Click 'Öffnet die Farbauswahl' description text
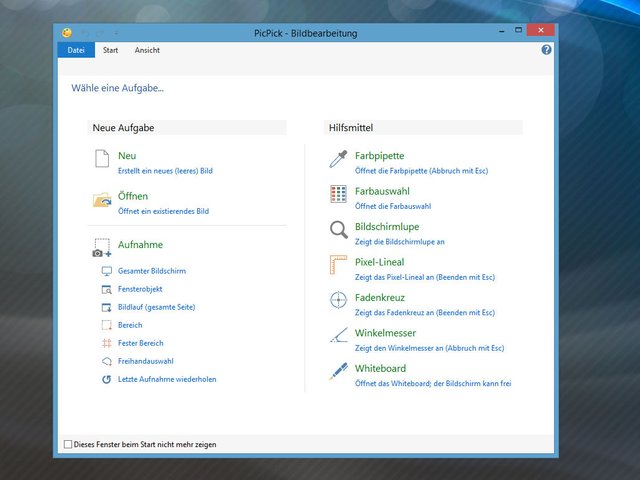The width and height of the screenshot is (640, 480). pos(393,206)
